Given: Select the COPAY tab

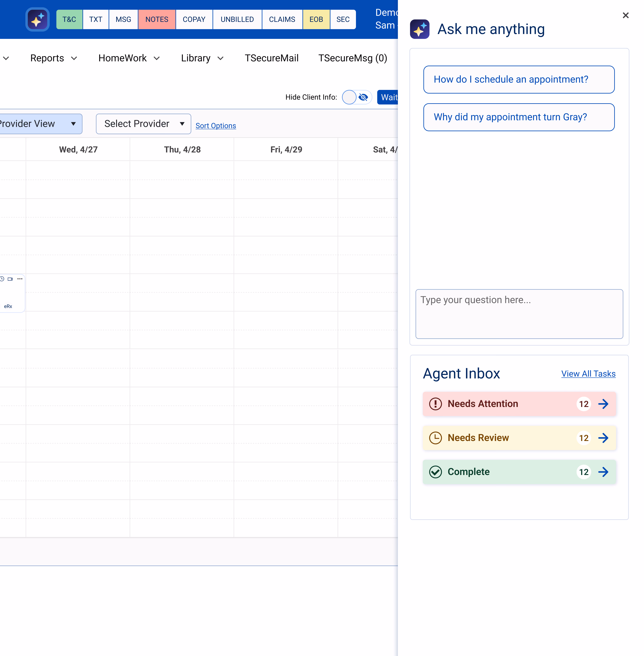Looking at the screenshot, I should click(x=194, y=20).
